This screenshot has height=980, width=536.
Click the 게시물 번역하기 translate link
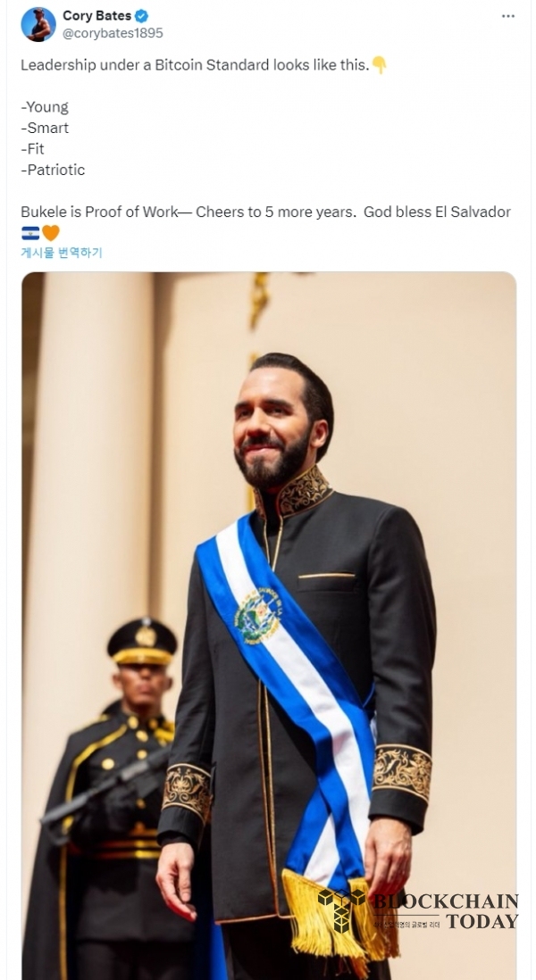(62, 253)
